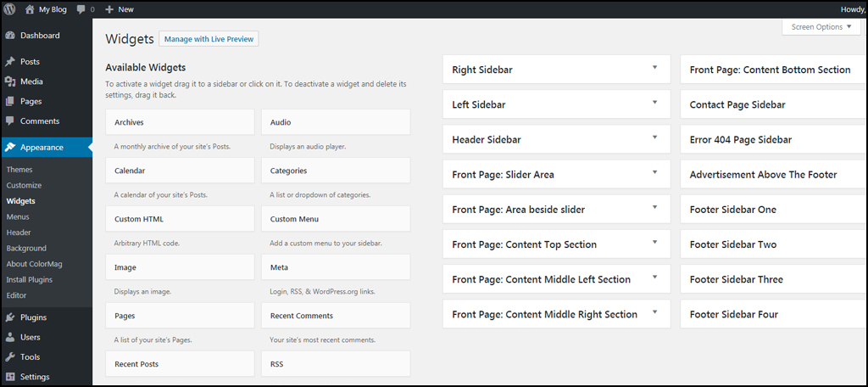Image resolution: width=868 pixels, height=387 pixels.
Task: Open Editor submenu item
Action: (17, 295)
